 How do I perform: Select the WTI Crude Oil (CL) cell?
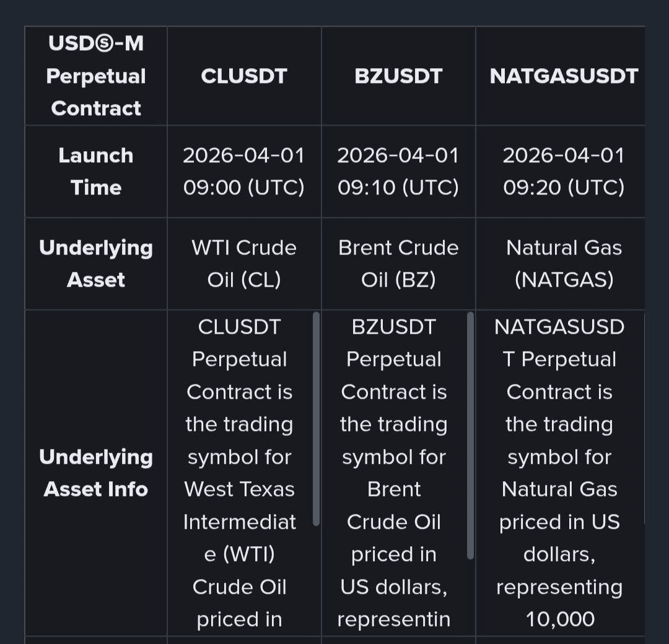[x=244, y=264]
